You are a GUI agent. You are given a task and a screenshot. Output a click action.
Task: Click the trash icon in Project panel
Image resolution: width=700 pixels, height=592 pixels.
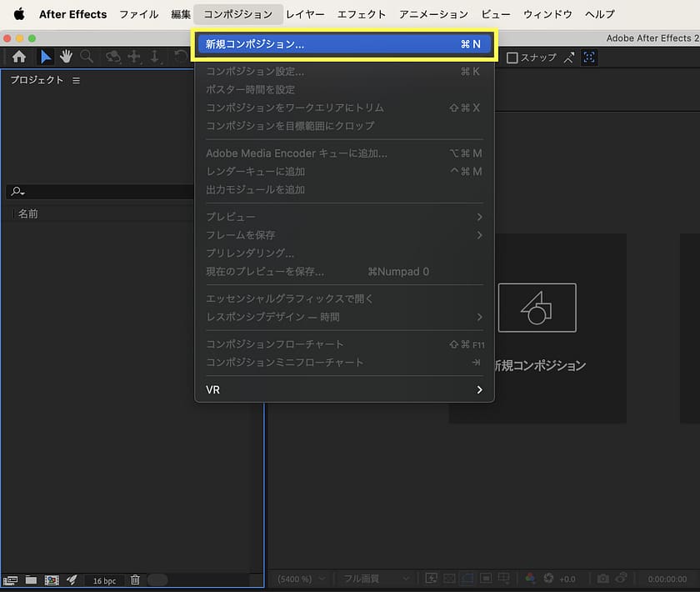click(x=135, y=579)
